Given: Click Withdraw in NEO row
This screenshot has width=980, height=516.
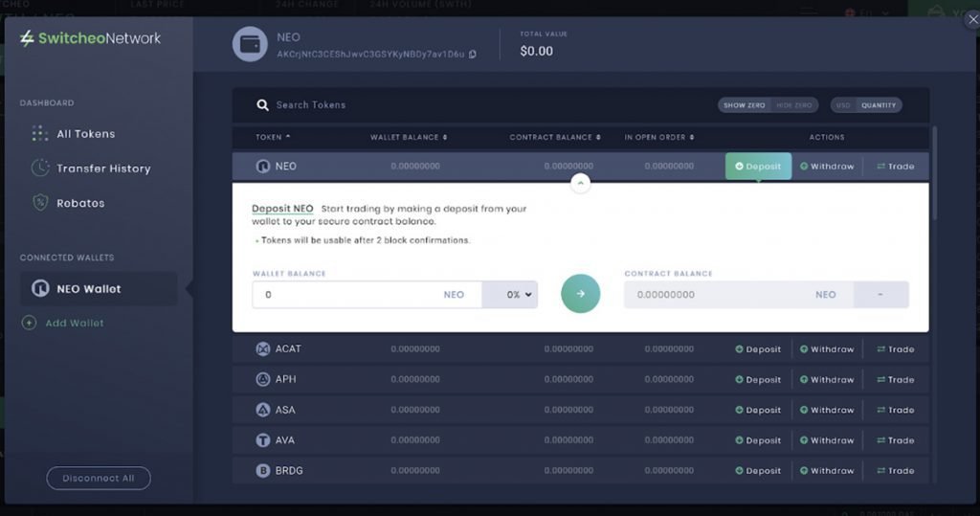Looking at the screenshot, I should [x=827, y=167].
